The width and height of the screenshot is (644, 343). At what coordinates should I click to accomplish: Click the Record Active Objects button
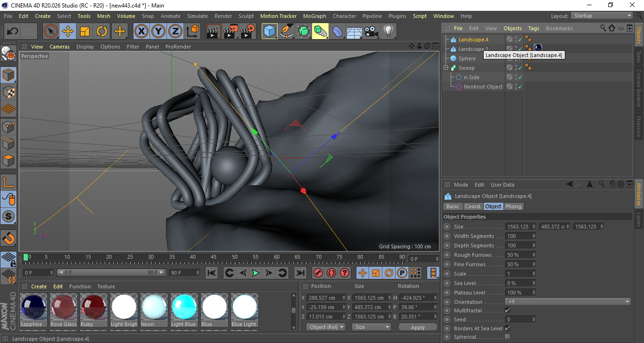pyautogui.click(x=318, y=273)
